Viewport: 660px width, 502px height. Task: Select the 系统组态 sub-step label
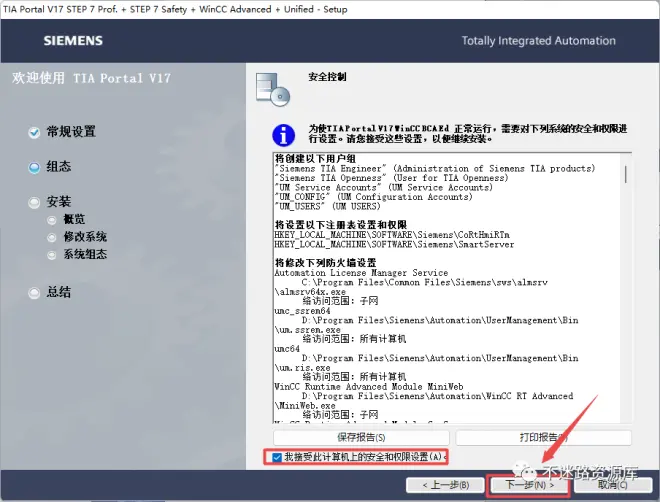85,255
